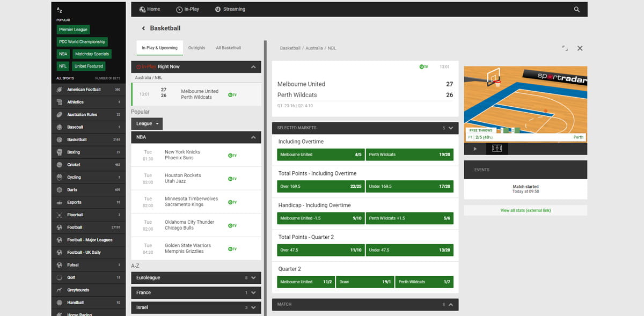The height and width of the screenshot is (316, 644).
Task: Click TV icon for Warriors vs Grizzlies
Action: click(232, 249)
